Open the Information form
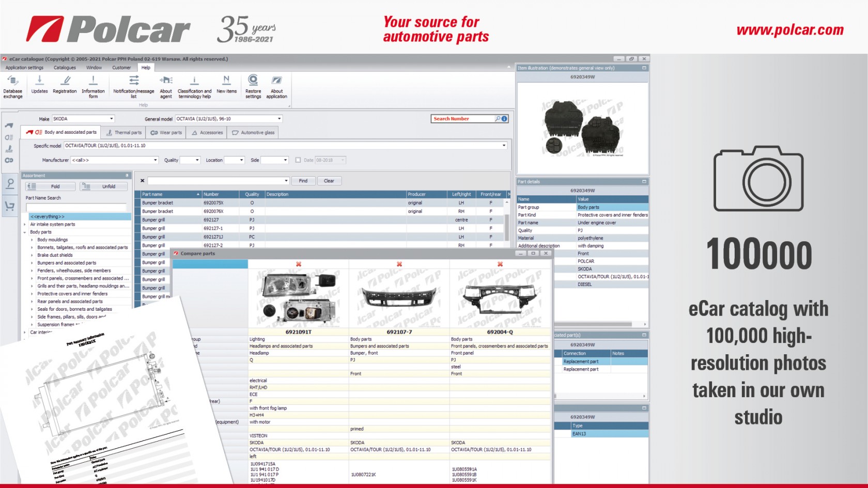The height and width of the screenshot is (488, 868). click(93, 86)
